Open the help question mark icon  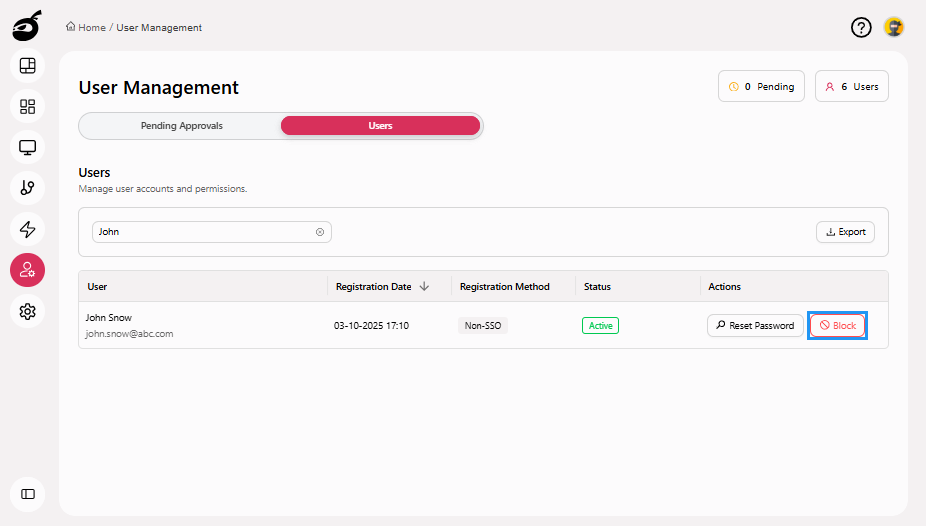(861, 27)
